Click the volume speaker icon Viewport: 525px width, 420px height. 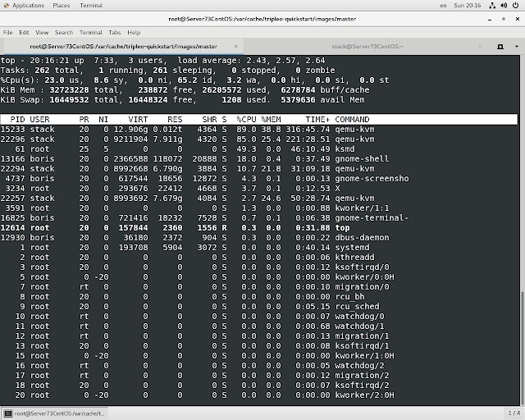pos(504,6)
